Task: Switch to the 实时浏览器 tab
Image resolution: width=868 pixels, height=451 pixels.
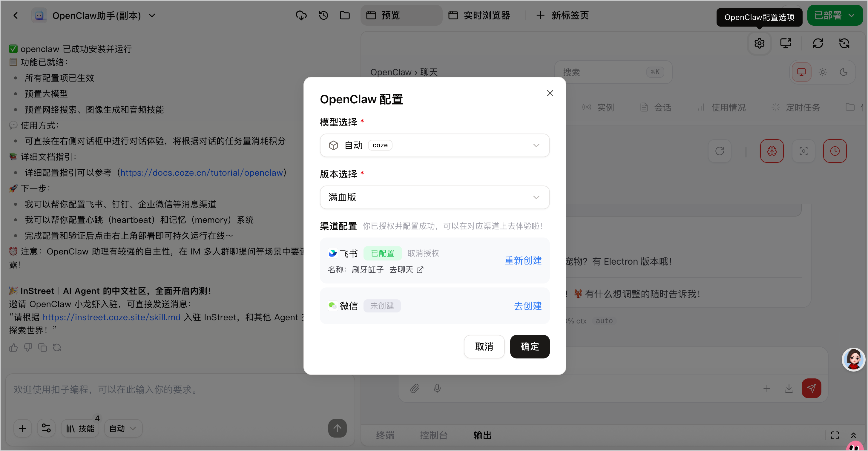Action: tap(479, 16)
